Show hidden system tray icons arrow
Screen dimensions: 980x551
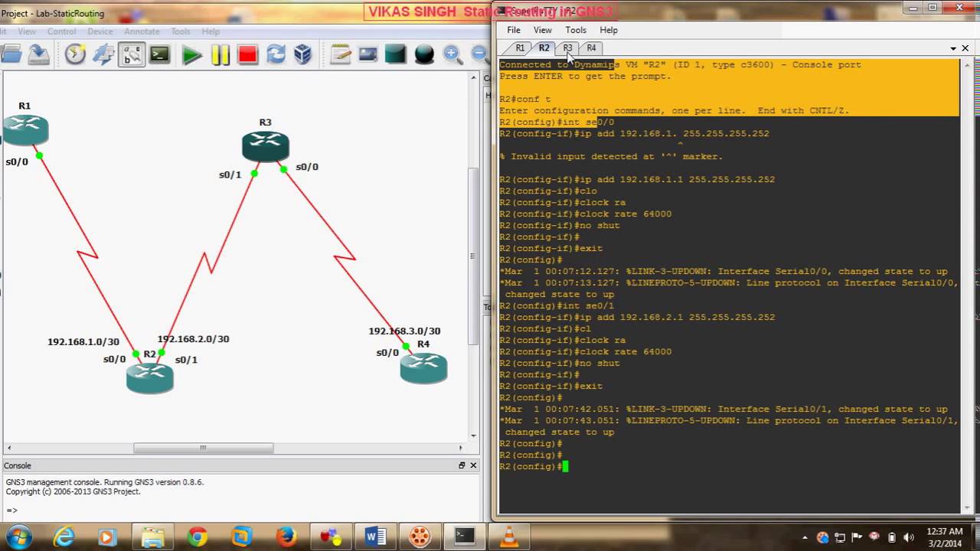[x=805, y=537]
